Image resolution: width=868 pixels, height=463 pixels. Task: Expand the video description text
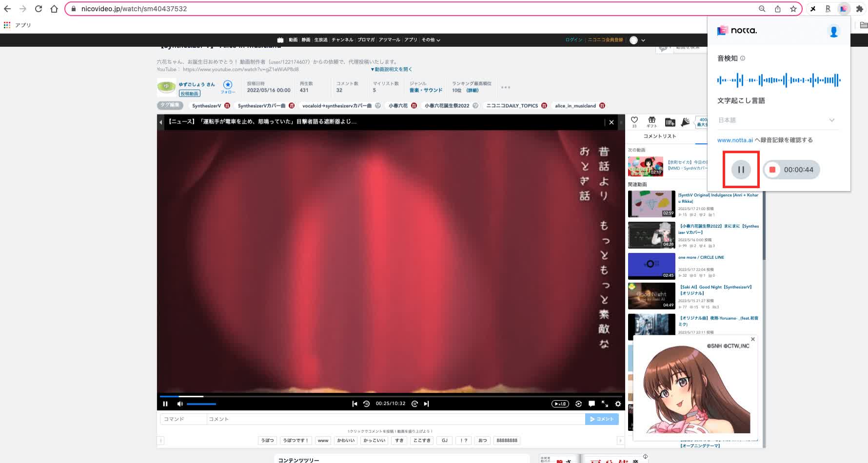tap(392, 69)
